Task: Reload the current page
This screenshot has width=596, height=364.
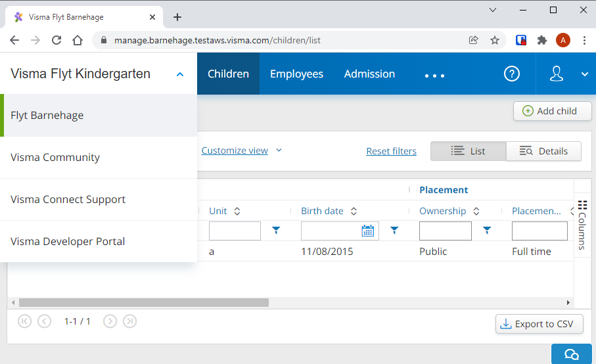Action: pyautogui.click(x=57, y=40)
